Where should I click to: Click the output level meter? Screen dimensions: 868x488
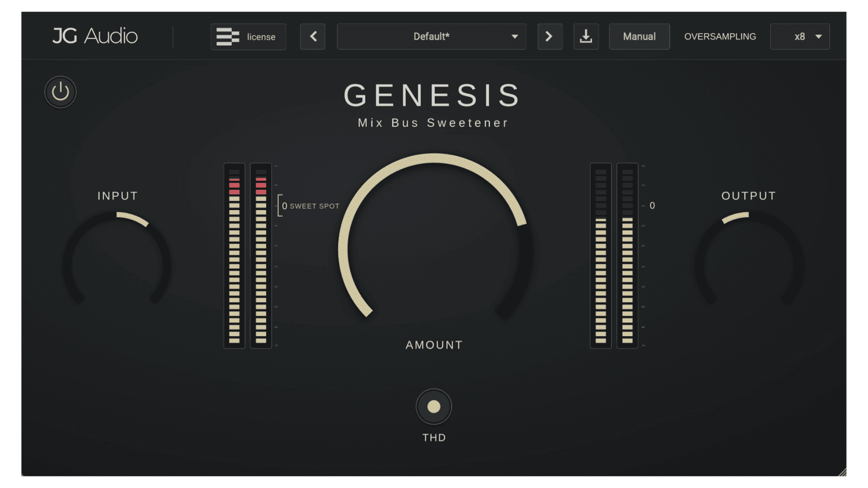point(614,256)
